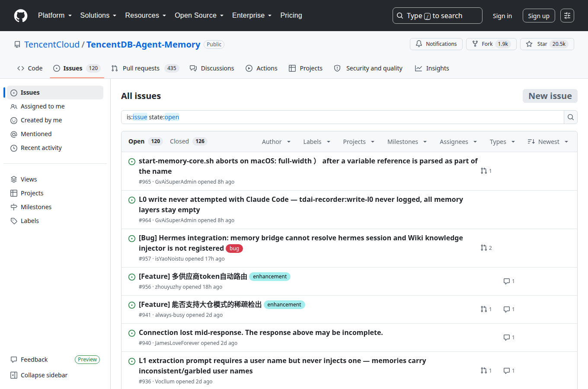588x389 pixels.
Task: Switch to the Security and quality tab
Action: [x=368, y=68]
